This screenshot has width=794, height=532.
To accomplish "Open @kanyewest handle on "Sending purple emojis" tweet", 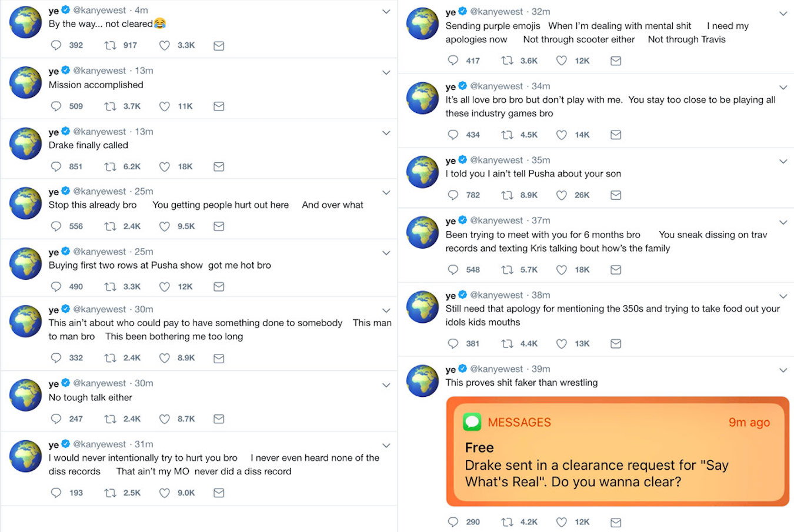I will coord(496,11).
